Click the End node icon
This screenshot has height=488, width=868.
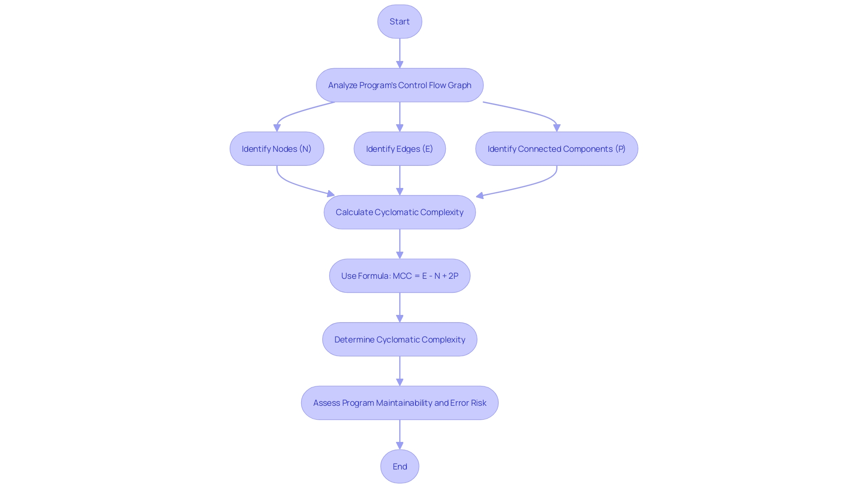click(x=400, y=466)
